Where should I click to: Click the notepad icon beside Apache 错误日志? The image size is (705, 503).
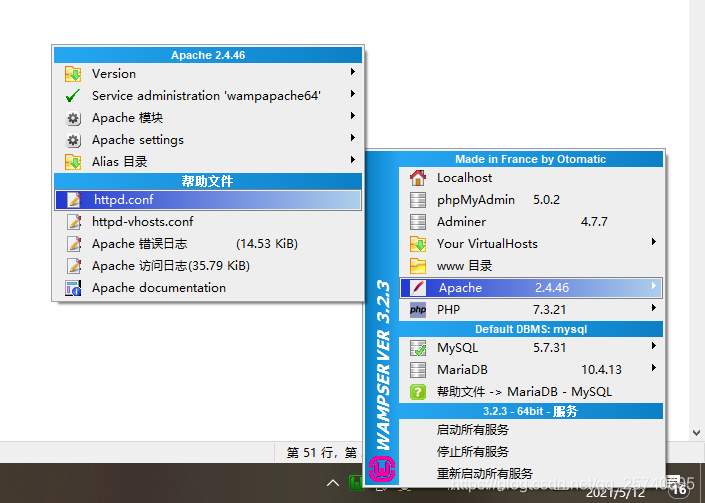coord(74,244)
